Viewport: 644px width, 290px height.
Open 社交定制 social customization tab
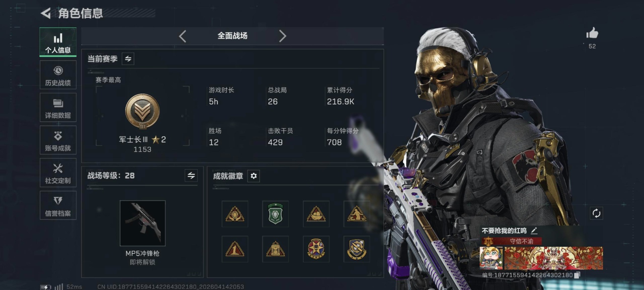pos(58,173)
